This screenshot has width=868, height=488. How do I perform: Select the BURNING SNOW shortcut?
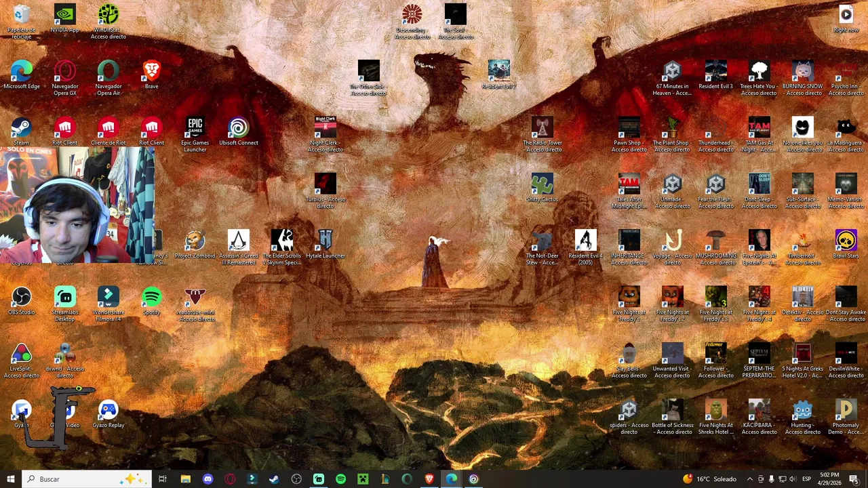(802, 78)
